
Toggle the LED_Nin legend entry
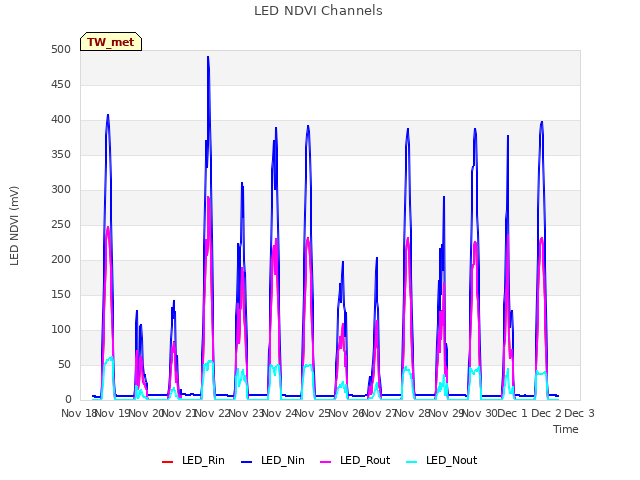[273, 460]
